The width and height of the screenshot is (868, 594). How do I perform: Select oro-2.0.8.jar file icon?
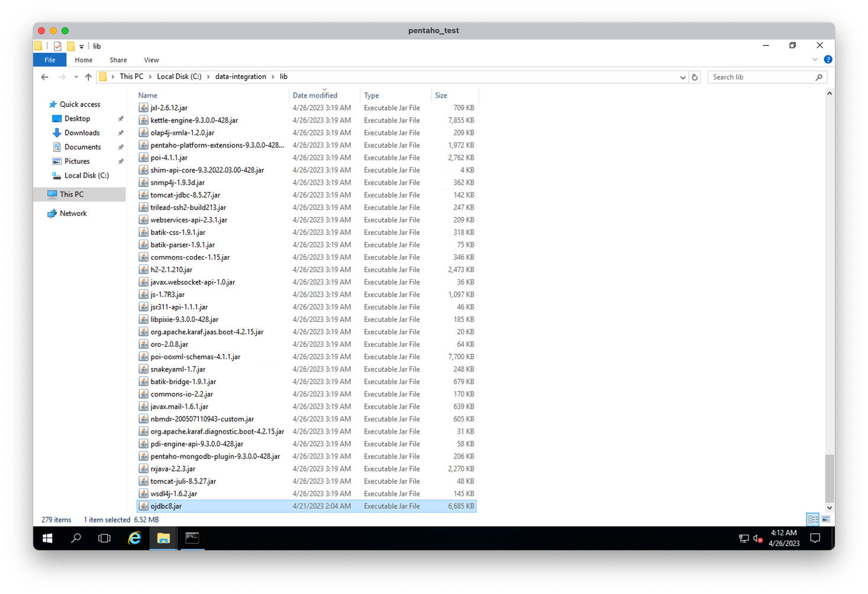(143, 344)
